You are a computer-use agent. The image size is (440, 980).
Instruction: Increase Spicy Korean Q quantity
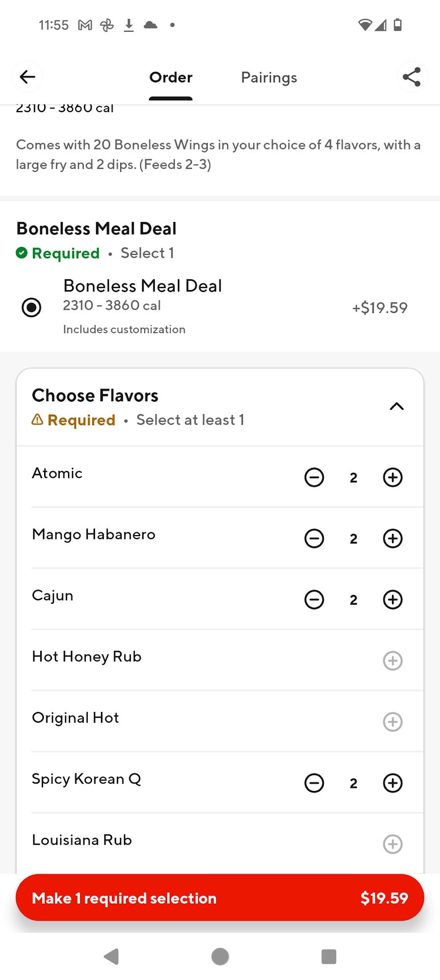[392, 783]
